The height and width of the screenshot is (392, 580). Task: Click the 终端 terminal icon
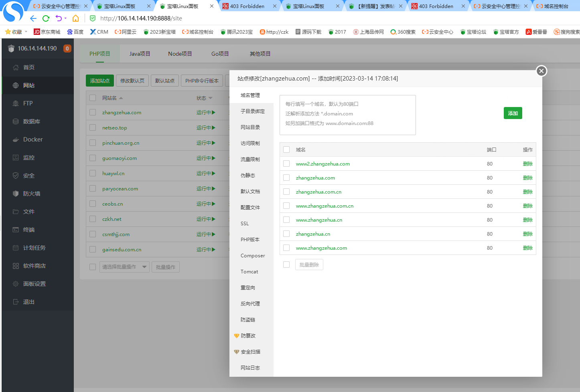click(16, 230)
